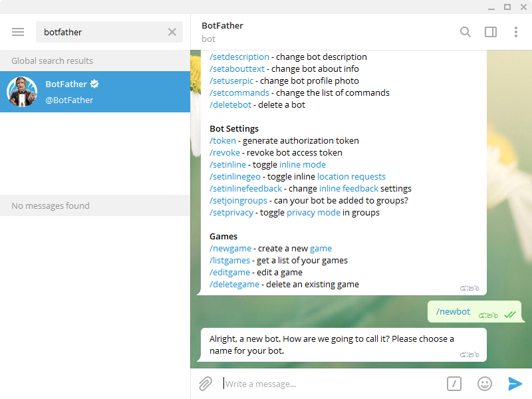
Task: Open the inline feedback link
Action: click(348, 189)
